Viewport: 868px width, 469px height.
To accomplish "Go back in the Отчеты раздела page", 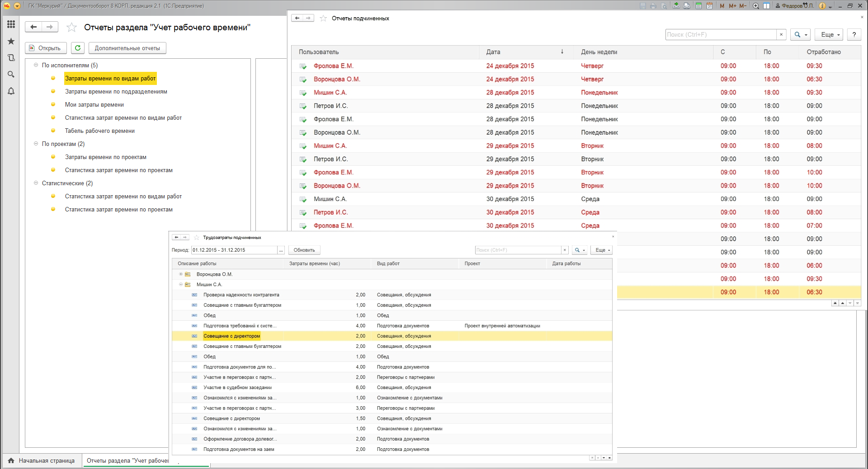I will coord(33,27).
